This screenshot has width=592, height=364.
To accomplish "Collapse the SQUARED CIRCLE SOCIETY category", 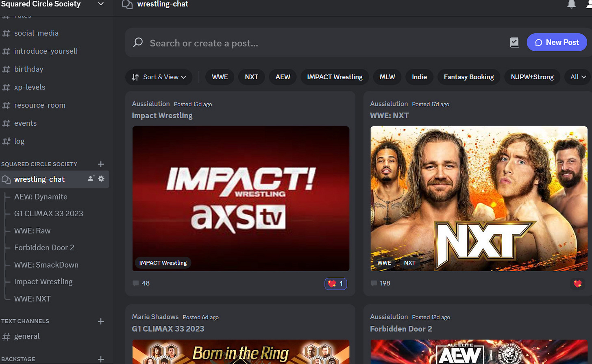I will tap(39, 164).
